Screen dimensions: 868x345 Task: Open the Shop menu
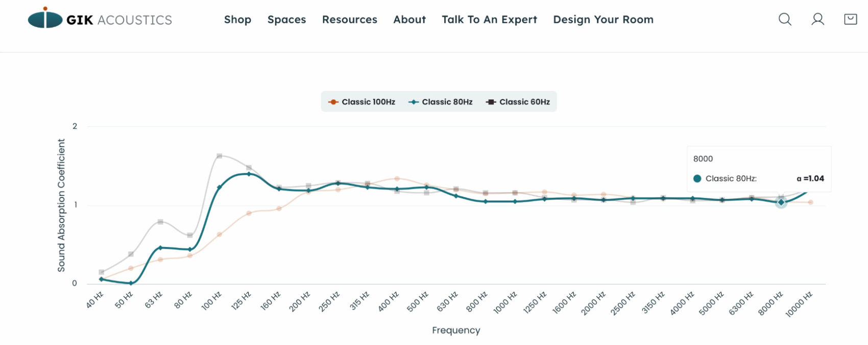click(237, 19)
